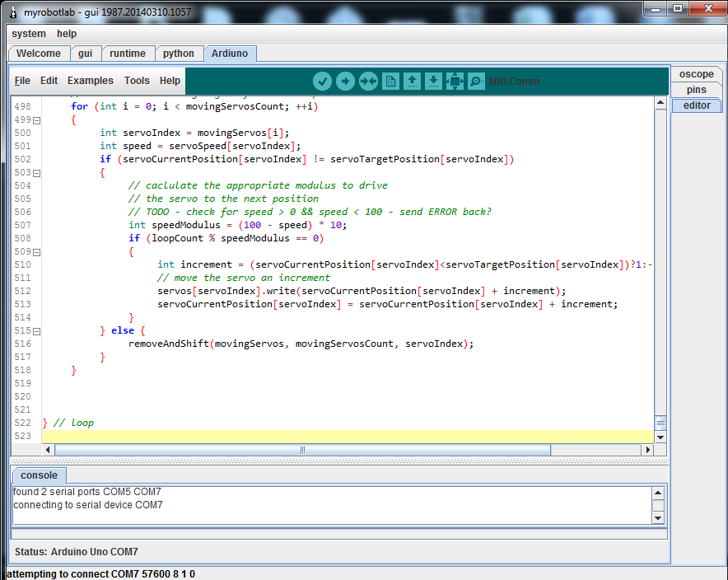
Task: Click the connect serial arrows icon
Action: point(367,81)
